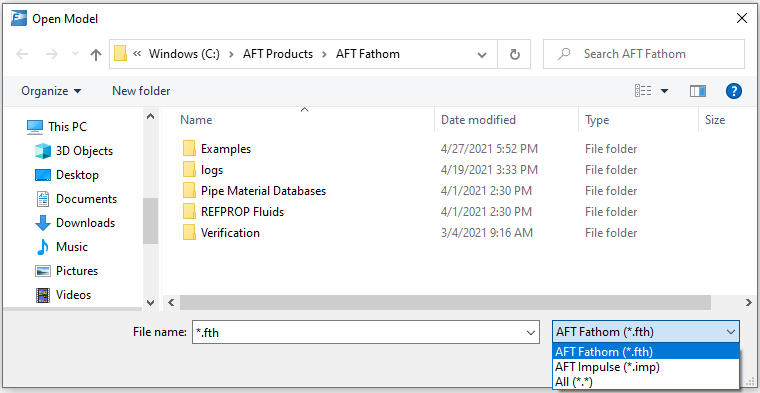The image size is (760, 393).
Task: Click the Videos film icon
Action: pos(43,295)
